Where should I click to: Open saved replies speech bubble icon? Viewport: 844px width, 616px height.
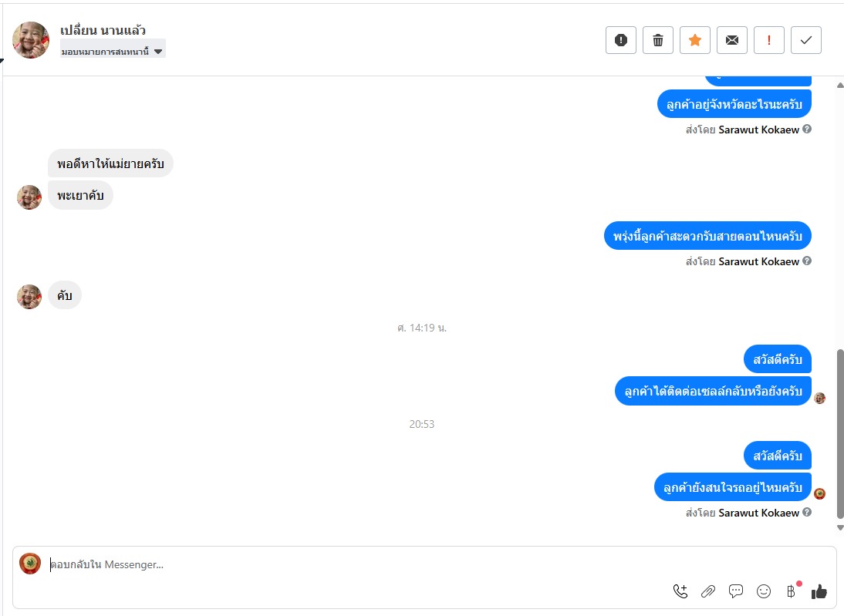point(736,591)
